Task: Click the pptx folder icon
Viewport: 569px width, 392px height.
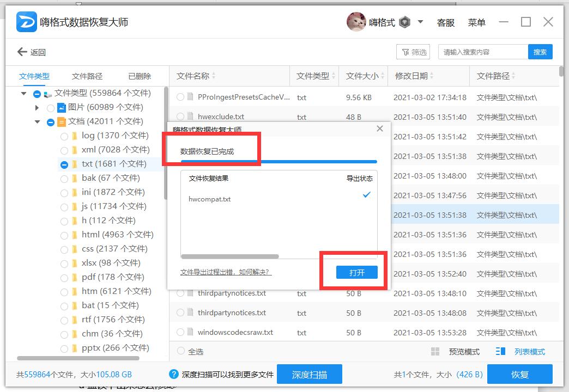Action: click(x=74, y=348)
